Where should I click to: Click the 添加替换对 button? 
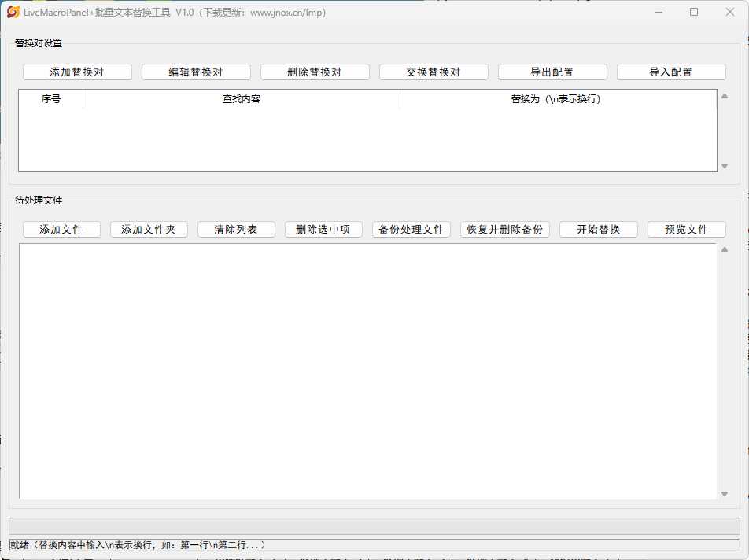(x=77, y=72)
